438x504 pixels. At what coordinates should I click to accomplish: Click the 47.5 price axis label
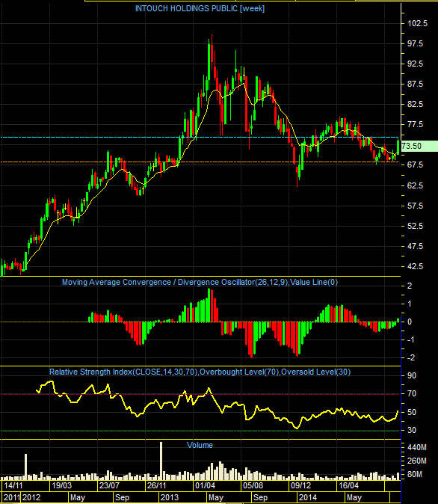coord(415,247)
